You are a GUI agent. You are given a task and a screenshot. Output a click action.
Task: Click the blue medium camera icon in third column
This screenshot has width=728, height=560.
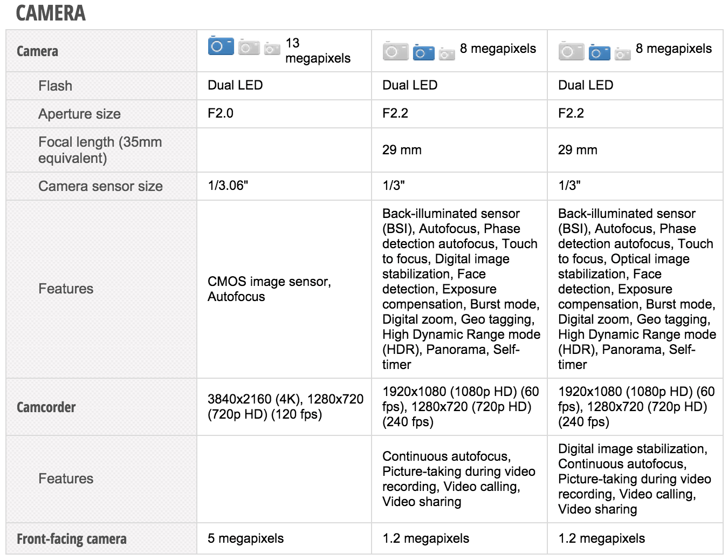[x=599, y=53]
